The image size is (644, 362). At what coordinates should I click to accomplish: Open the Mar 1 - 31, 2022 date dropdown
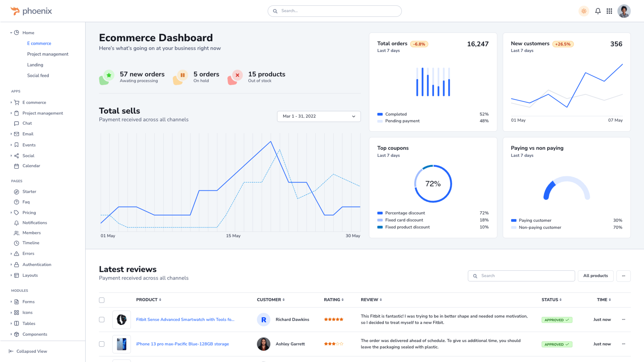click(318, 116)
